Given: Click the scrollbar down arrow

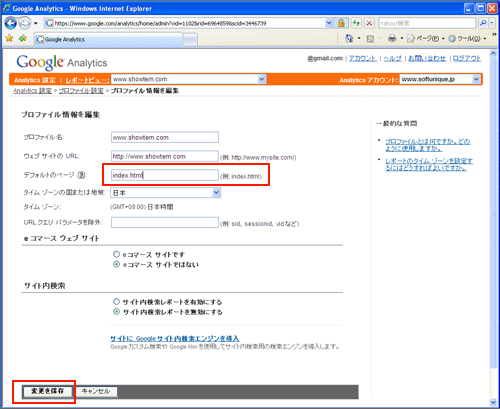Looking at the screenshot, I should [493, 402].
